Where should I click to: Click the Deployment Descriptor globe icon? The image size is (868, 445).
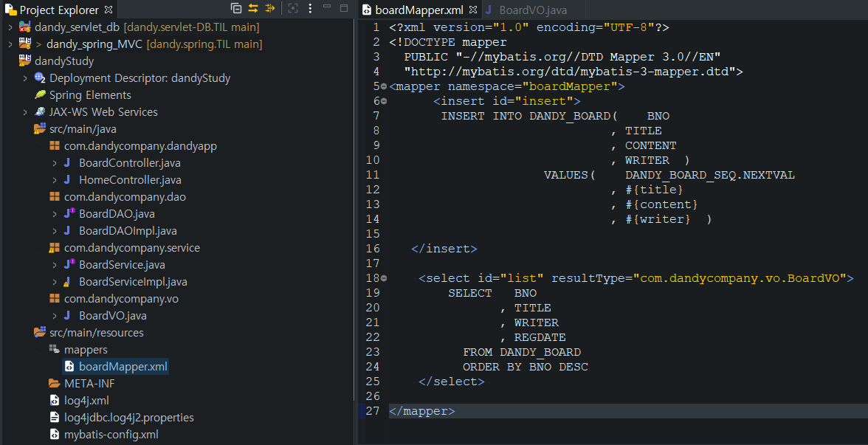(40, 78)
